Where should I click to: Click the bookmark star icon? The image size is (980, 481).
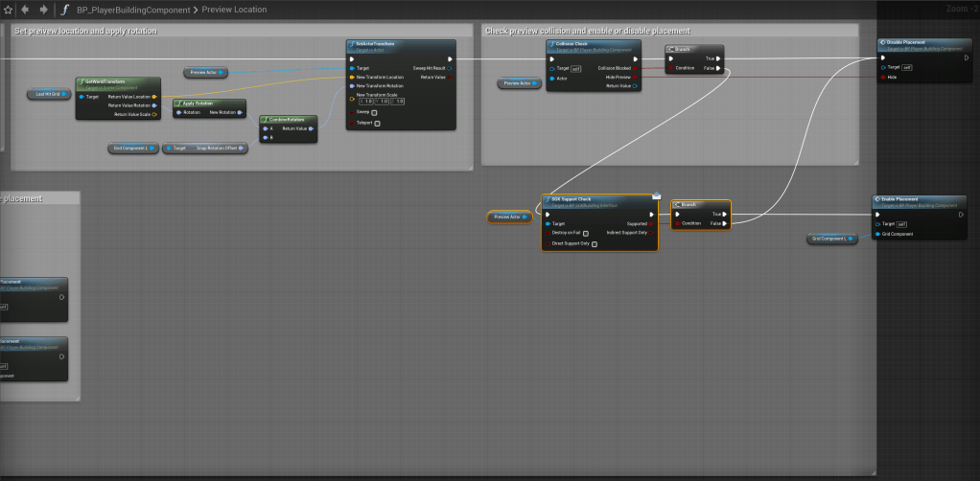pyautogui.click(x=8, y=10)
